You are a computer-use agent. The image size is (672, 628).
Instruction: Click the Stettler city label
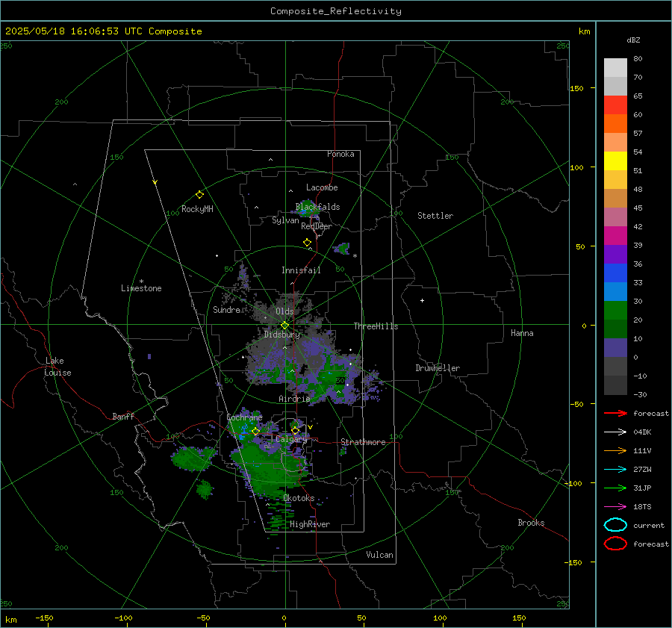[435, 216]
